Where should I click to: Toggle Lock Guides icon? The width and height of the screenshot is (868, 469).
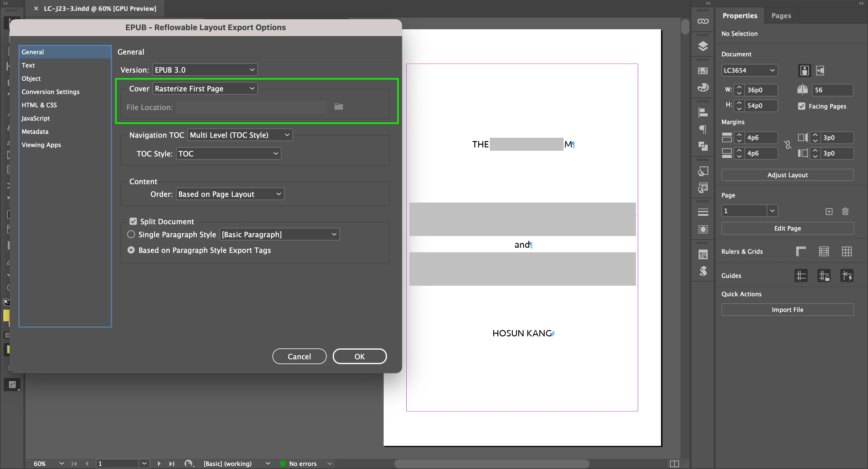tap(823, 275)
